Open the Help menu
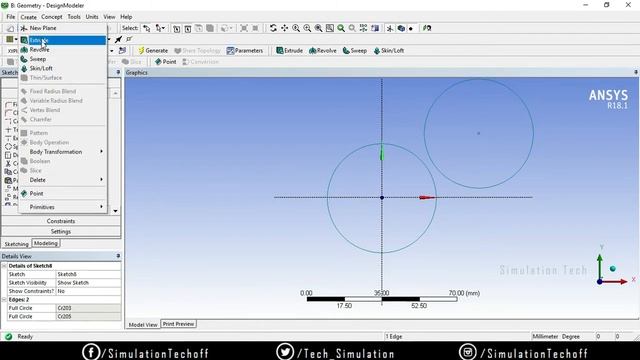The width and height of the screenshot is (640, 360). coord(126,17)
